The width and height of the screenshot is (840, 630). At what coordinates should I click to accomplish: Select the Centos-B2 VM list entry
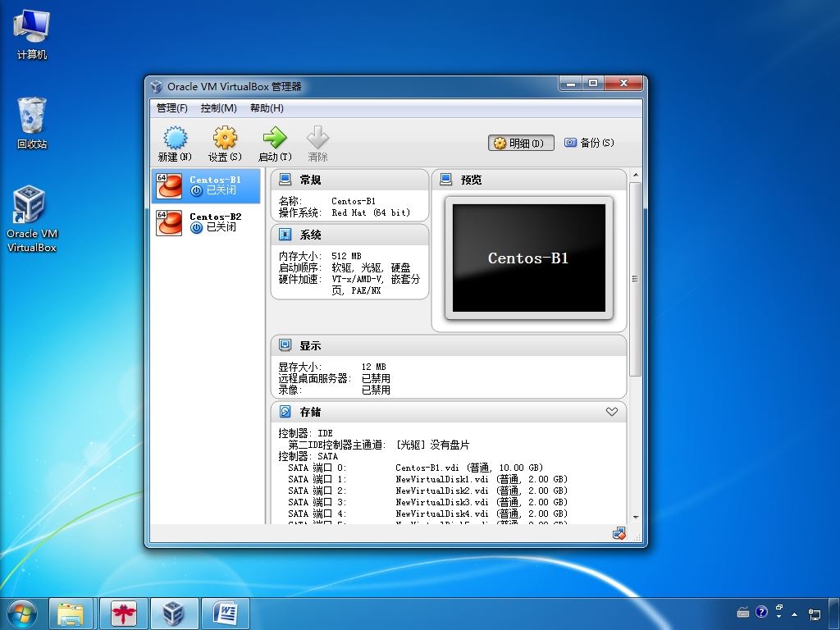206,223
